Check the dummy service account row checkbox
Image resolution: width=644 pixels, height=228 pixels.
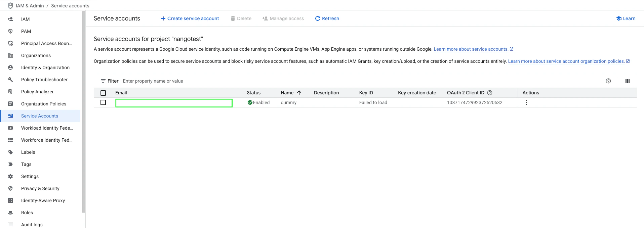(103, 102)
